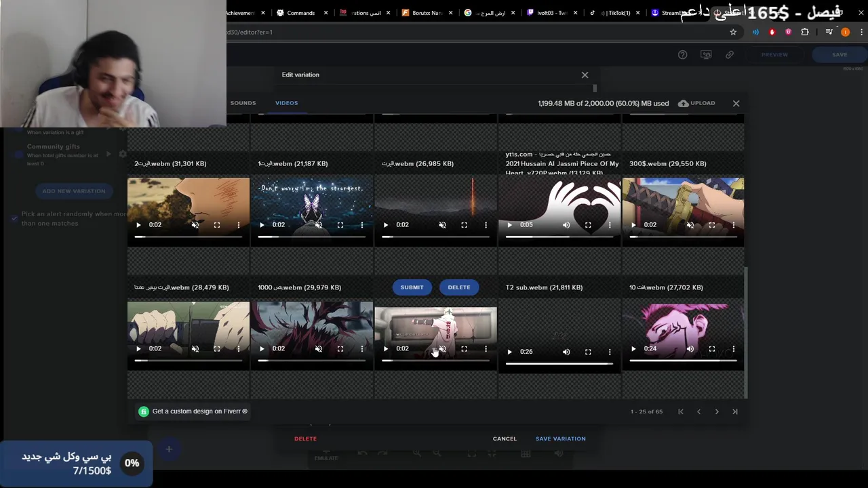868x488 pixels.
Task: Open the Fiverr custom design link
Action: coord(193,411)
